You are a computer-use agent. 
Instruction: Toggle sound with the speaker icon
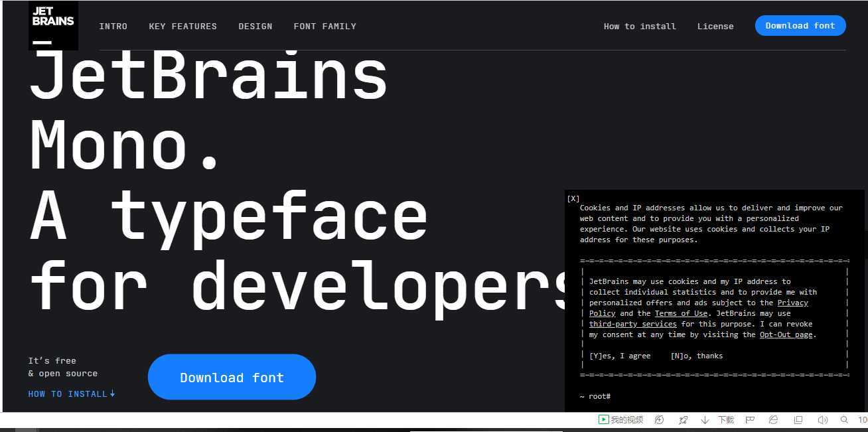coord(823,420)
